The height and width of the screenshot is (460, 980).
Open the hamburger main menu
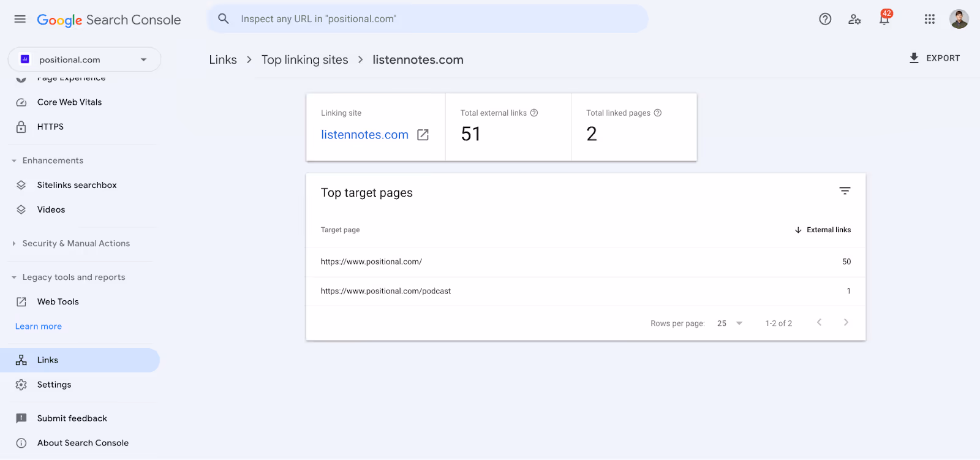pos(20,19)
